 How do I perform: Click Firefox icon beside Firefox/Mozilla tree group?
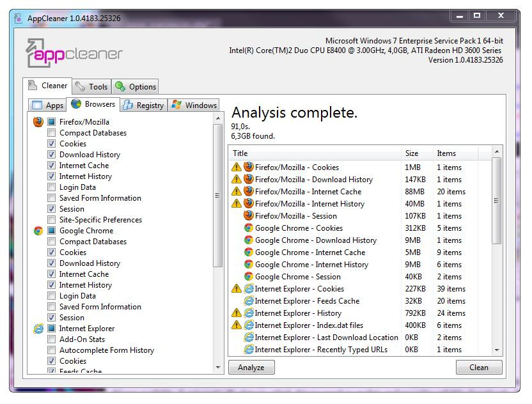point(38,122)
